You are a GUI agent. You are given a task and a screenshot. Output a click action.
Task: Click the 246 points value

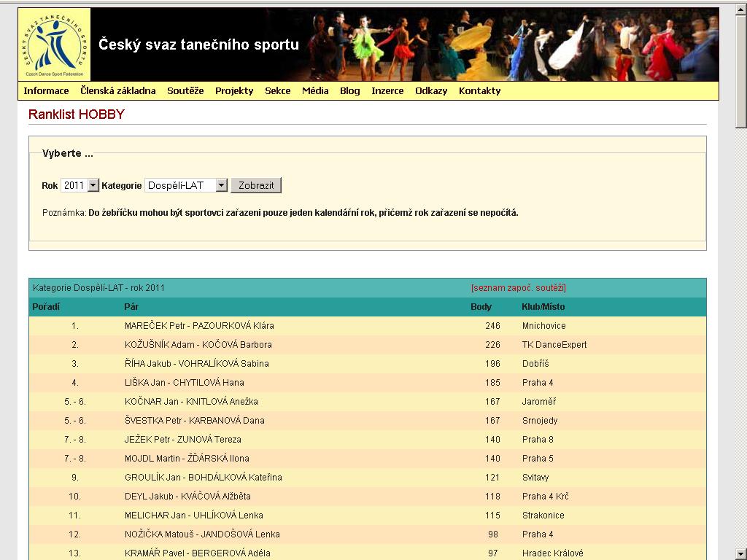tap(492, 326)
